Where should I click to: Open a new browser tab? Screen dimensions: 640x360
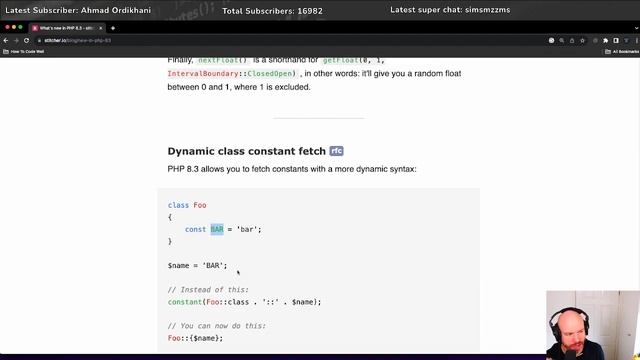point(113,28)
